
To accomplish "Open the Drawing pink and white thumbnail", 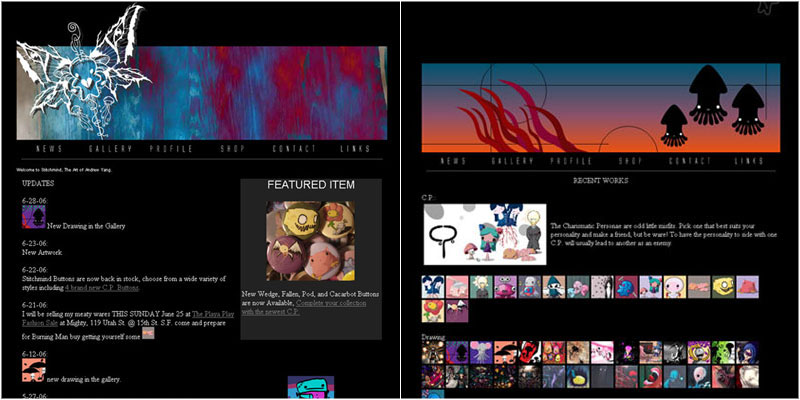I will (x=603, y=353).
